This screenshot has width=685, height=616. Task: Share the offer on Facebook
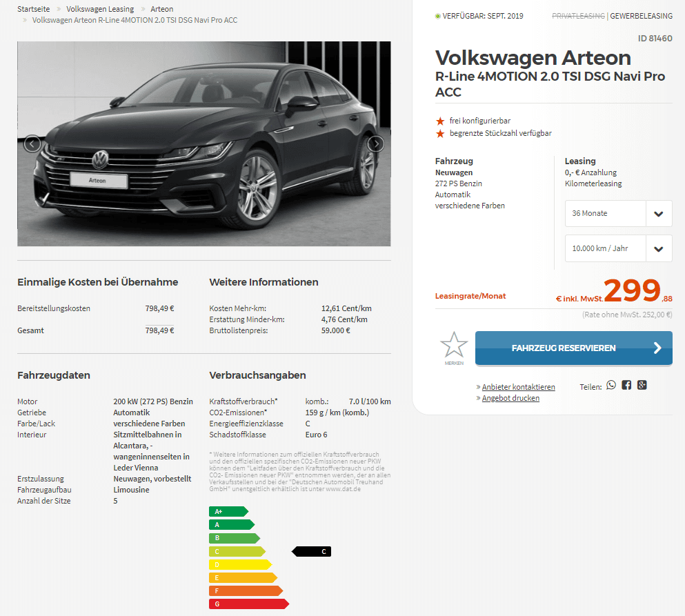626,385
